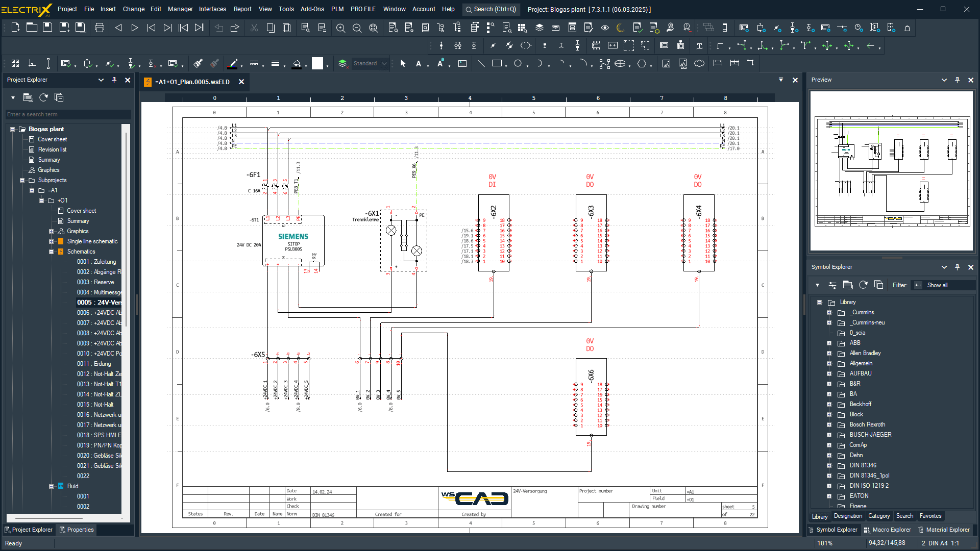
Task: Click the Print toolbar icon
Action: point(100,28)
